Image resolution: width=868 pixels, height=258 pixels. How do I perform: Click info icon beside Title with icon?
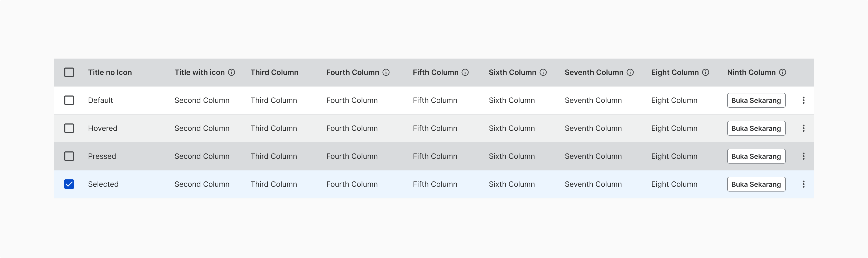click(232, 73)
